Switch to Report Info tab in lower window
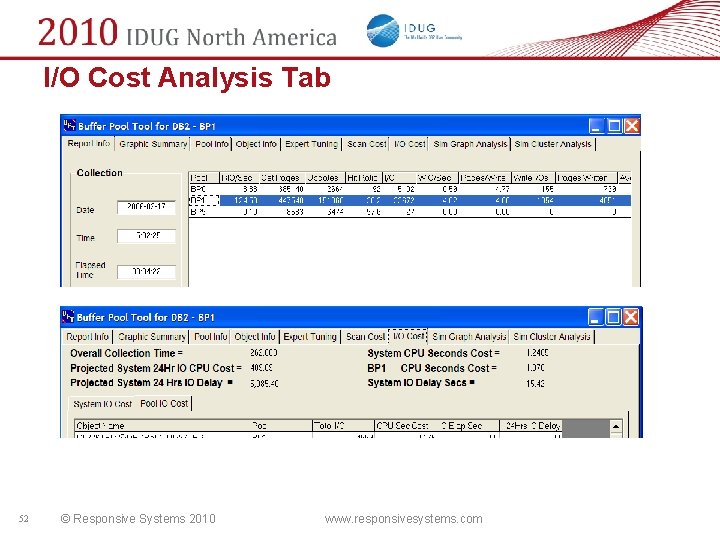The image size is (720, 540). coord(87,337)
